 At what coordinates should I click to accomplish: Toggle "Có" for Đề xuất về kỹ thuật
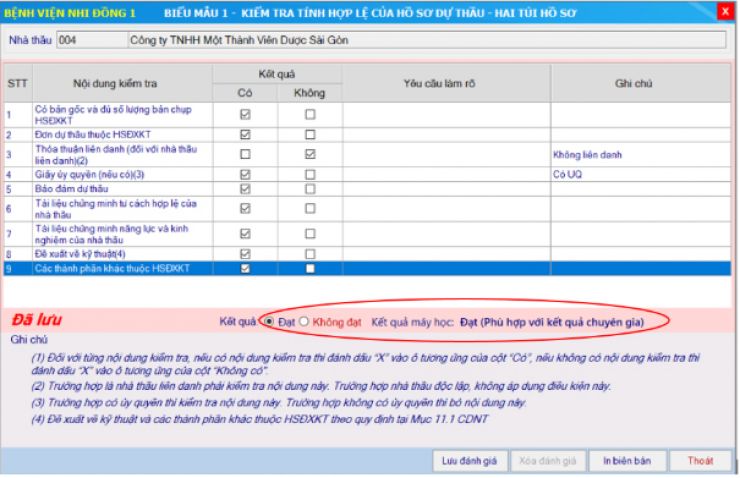[246, 255]
